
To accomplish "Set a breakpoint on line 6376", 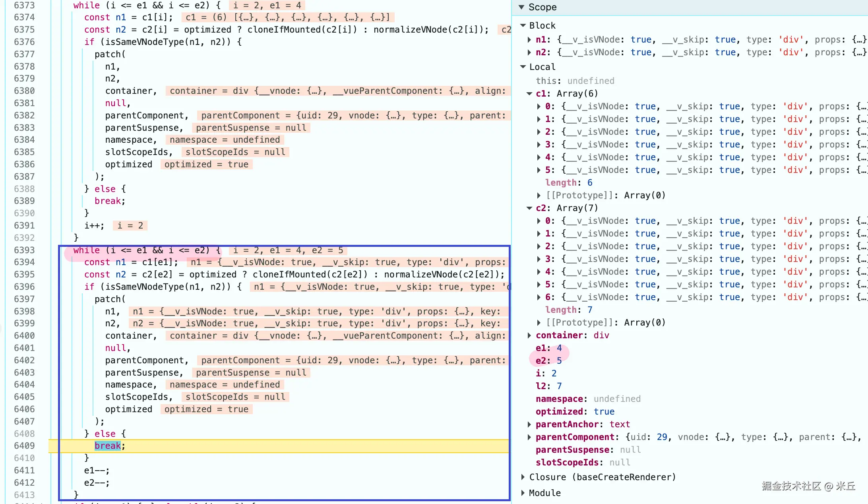I will (x=24, y=42).
